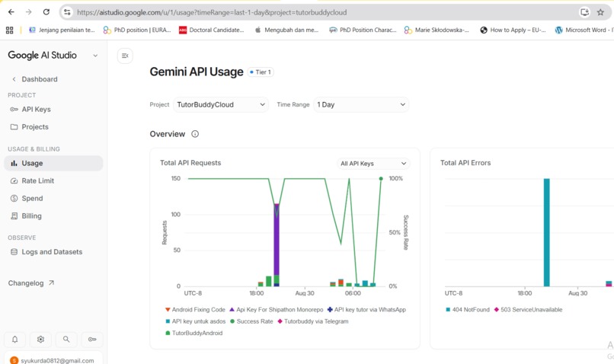Image resolution: width=614 pixels, height=364 pixels.
Task: Click the search magnifier icon in sidebar footer
Action: tap(66, 340)
